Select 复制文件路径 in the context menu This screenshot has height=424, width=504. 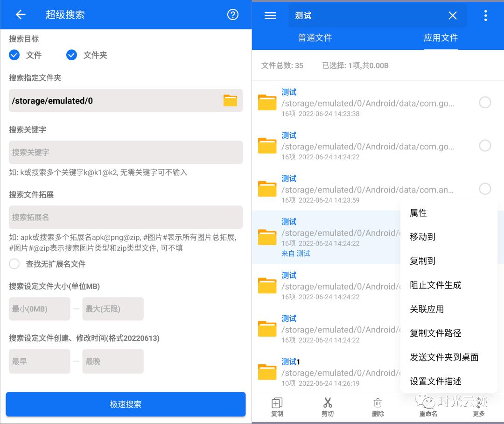[x=435, y=333]
